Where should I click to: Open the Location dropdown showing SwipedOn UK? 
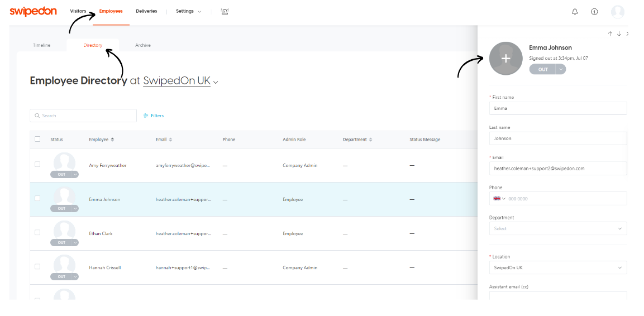point(557,267)
